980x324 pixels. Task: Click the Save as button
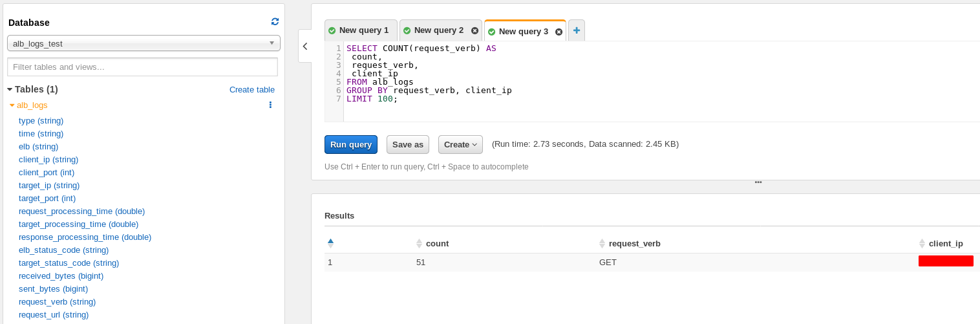[407, 145]
